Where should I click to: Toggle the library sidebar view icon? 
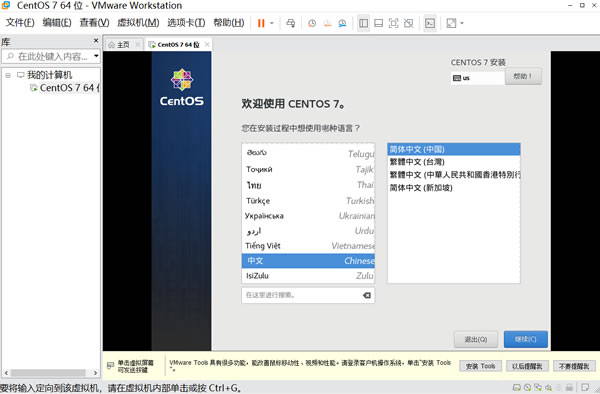click(363, 23)
